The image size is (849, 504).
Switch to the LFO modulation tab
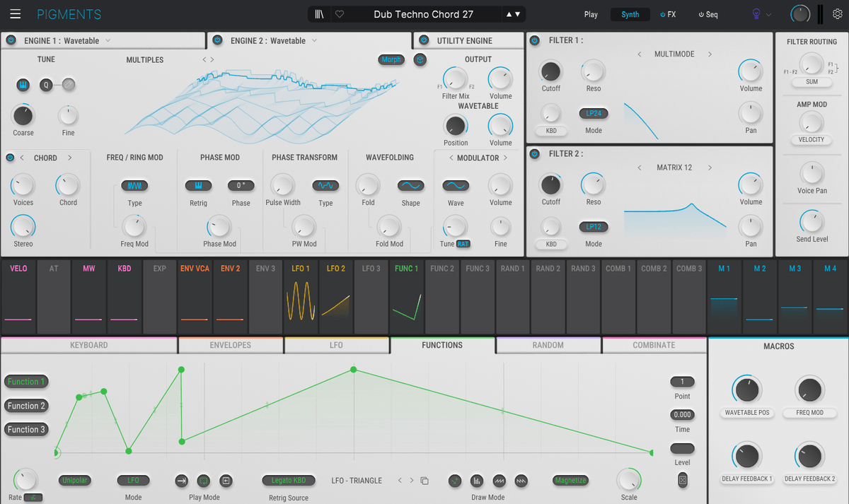(336, 345)
